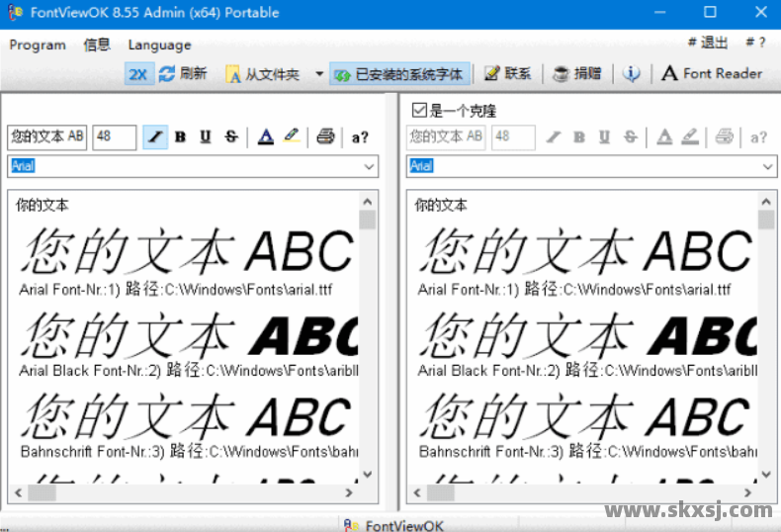Click the 捐赠 donate button

pos(577,74)
